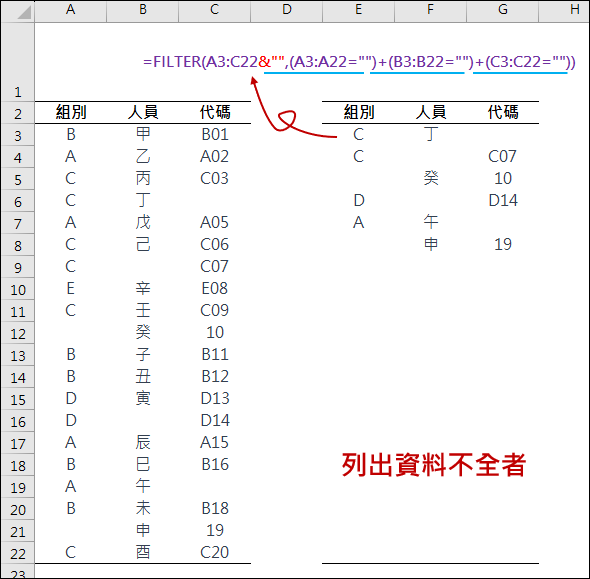Select cell 申 in column B

click(x=143, y=530)
